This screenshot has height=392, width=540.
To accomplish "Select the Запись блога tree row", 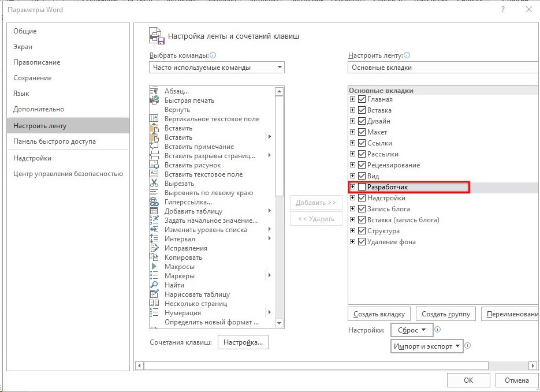I will pos(444,209).
